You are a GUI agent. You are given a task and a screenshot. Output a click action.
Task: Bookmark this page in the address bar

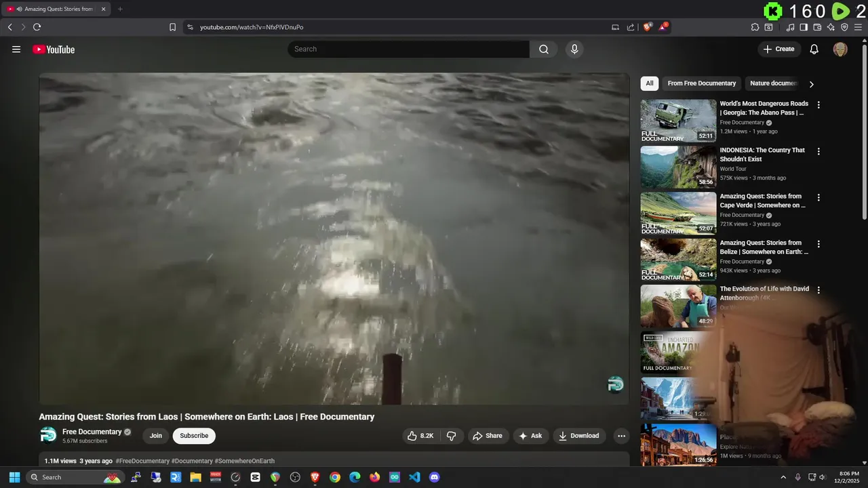coord(172,27)
